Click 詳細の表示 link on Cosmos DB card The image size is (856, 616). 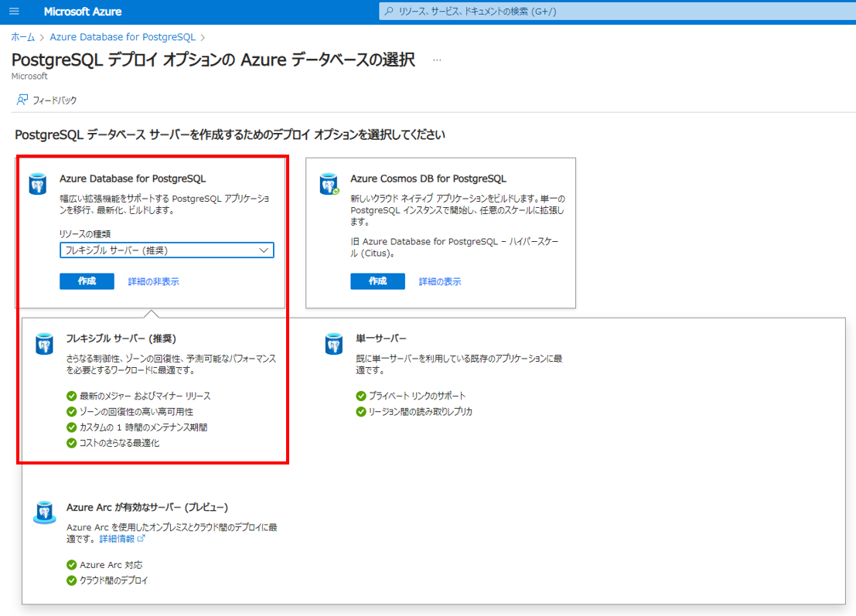440,281
